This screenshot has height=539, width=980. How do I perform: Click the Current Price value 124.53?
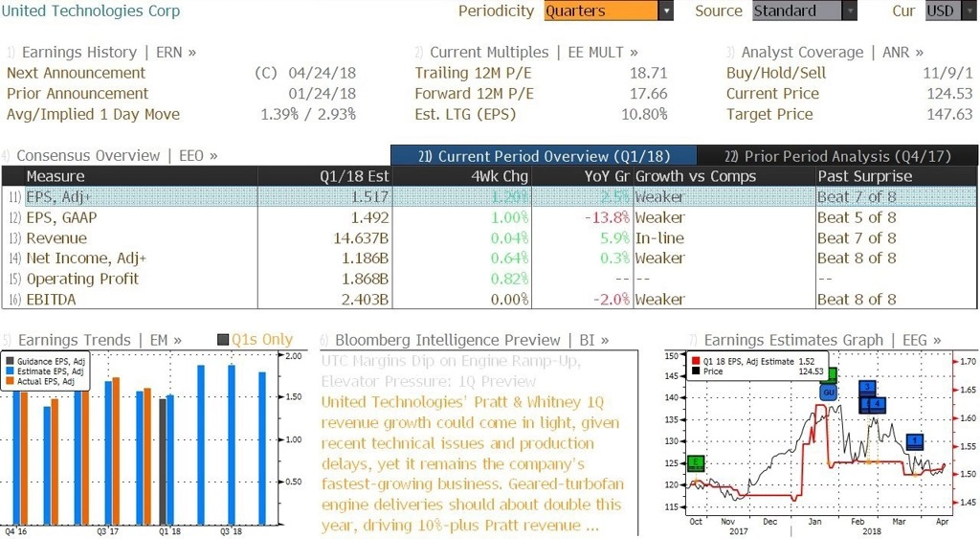click(949, 94)
